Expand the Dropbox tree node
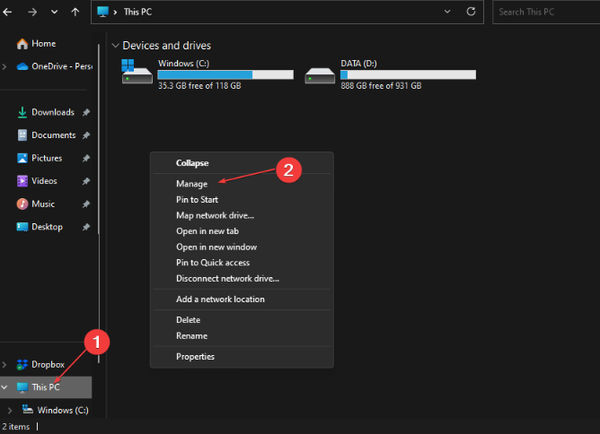600x434 pixels. [5, 365]
